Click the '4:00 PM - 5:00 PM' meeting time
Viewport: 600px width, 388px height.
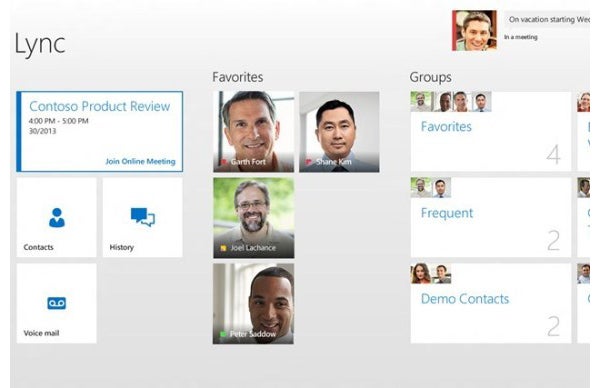(x=59, y=121)
